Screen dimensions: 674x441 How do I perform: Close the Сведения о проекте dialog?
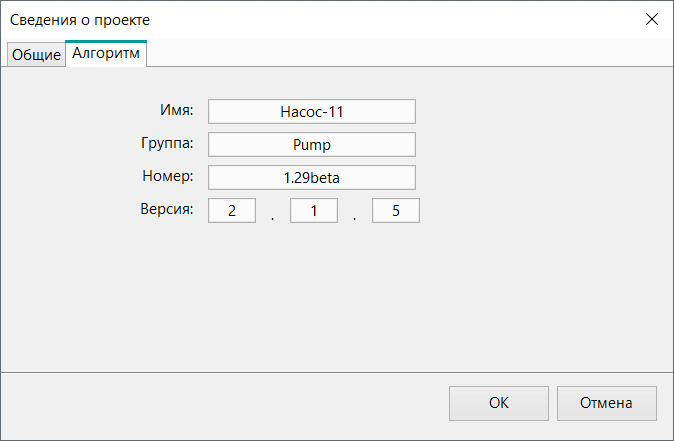click(651, 19)
